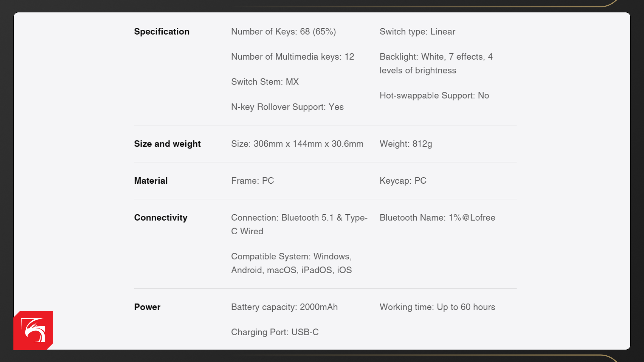Click Working time: Up to 60 hours
Viewport: 644px width, 362px height.
437,307
